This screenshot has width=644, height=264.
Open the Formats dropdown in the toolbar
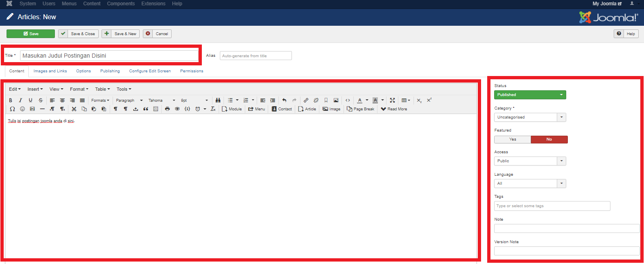(100, 100)
